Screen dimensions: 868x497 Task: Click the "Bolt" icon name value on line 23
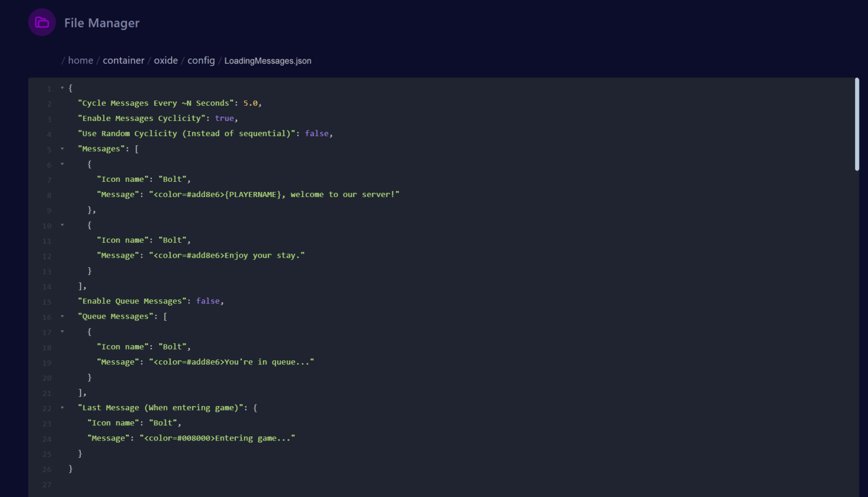tap(163, 423)
